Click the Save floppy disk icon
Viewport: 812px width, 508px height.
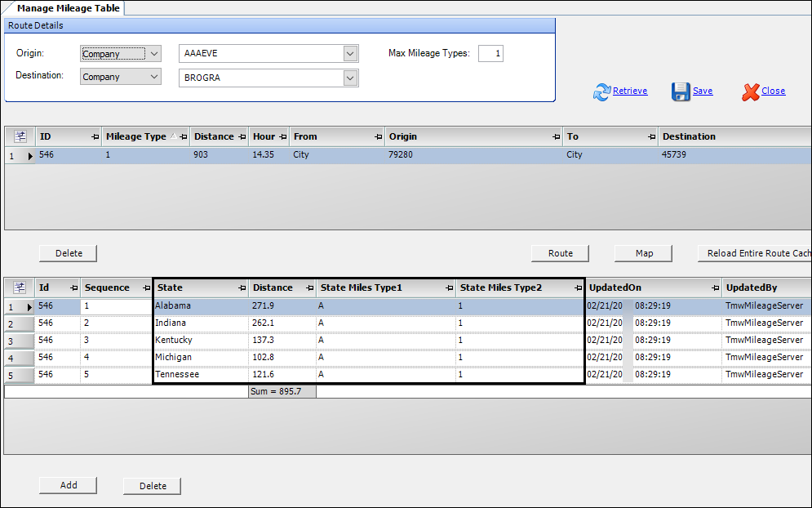tap(681, 91)
